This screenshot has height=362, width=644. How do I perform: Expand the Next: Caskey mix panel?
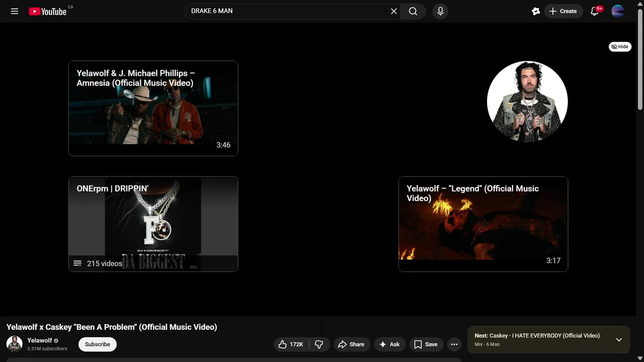click(619, 340)
